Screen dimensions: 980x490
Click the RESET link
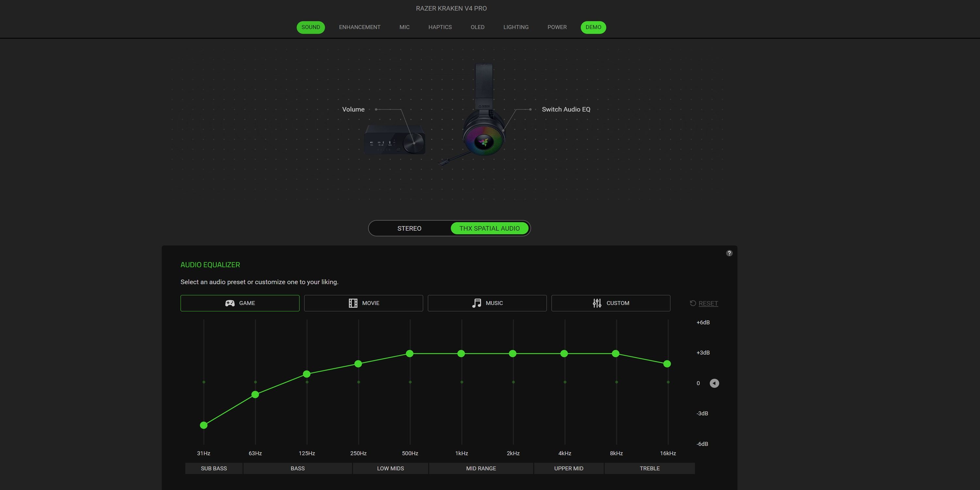pyautogui.click(x=708, y=303)
